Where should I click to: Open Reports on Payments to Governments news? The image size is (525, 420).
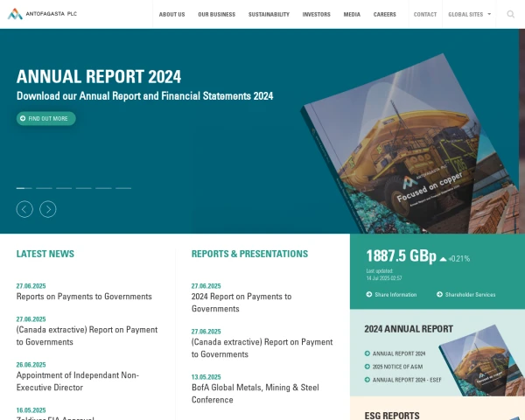tap(84, 297)
